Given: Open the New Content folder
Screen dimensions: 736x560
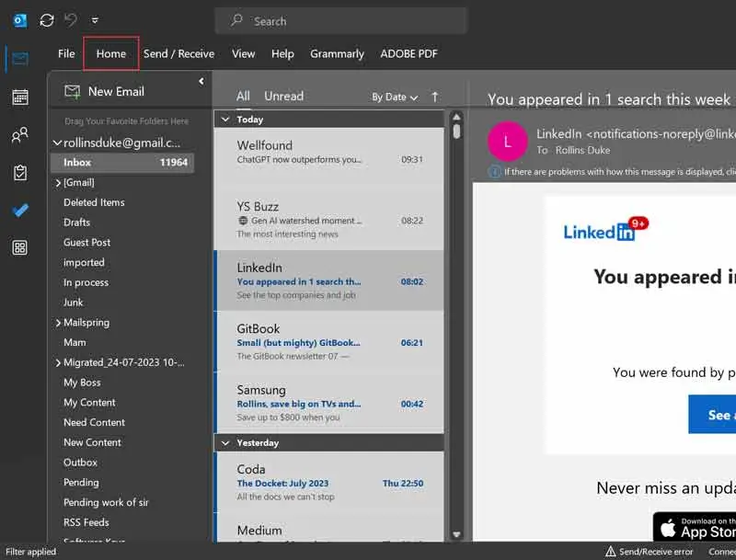Looking at the screenshot, I should [92, 442].
